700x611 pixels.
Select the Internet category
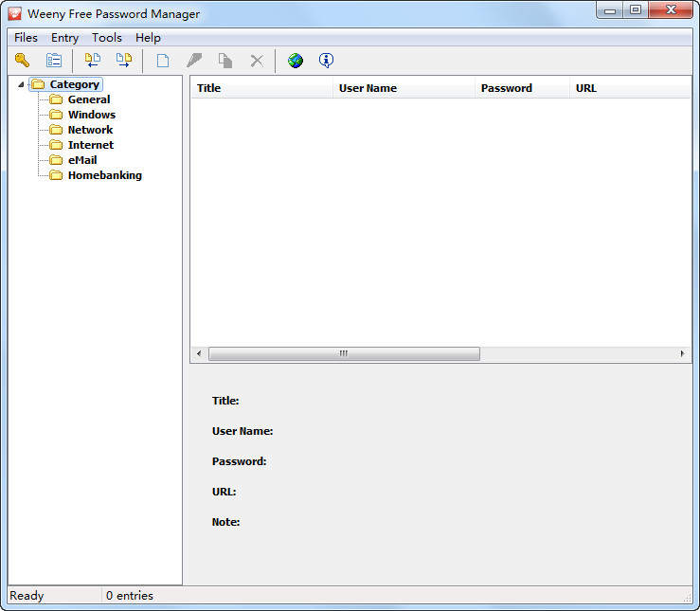91,145
